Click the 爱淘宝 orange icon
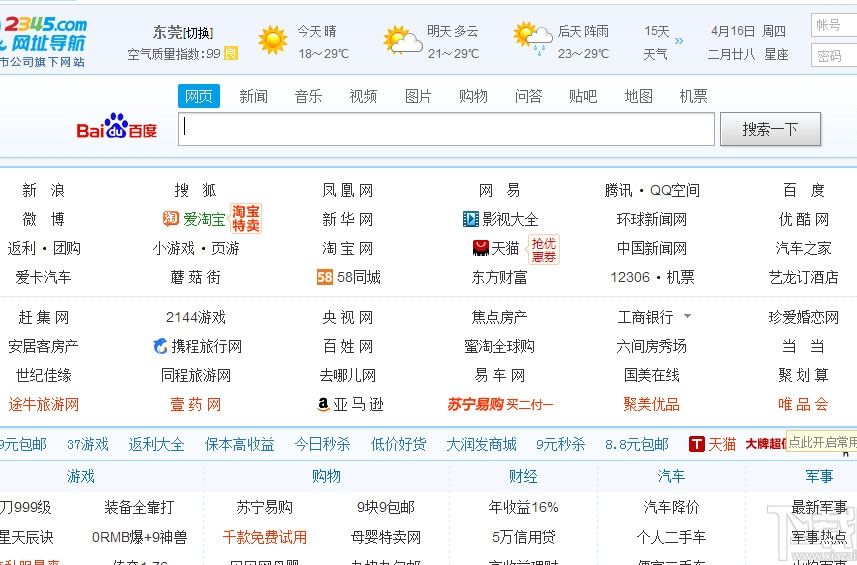857x565 pixels. click(x=171, y=219)
